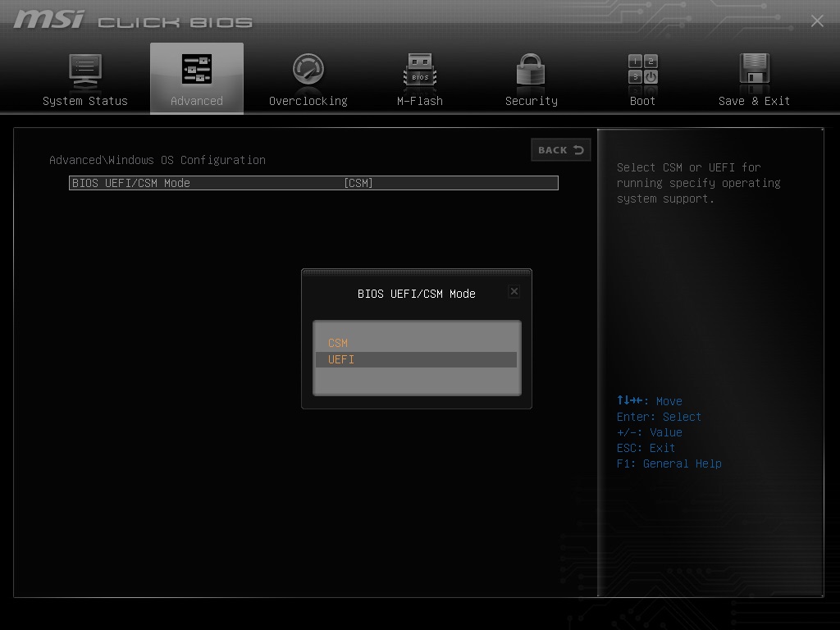Click the MSI Click BIOS logo

[x=133, y=20]
